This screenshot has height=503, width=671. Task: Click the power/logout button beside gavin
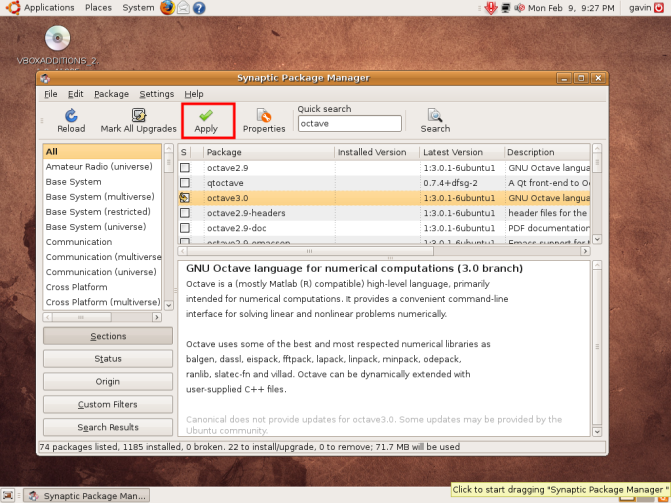pyautogui.click(x=659, y=8)
